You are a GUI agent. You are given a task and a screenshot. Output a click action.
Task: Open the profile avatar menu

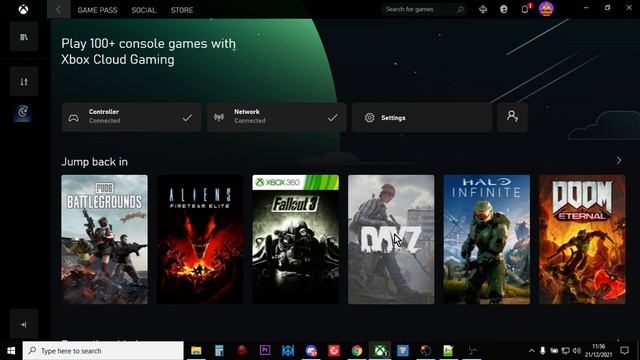tap(546, 9)
